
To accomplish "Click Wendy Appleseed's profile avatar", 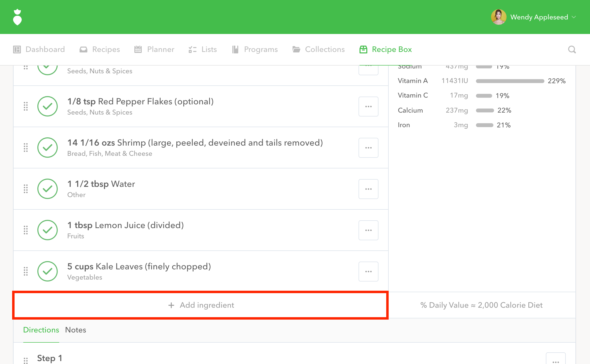I will coord(499,17).
